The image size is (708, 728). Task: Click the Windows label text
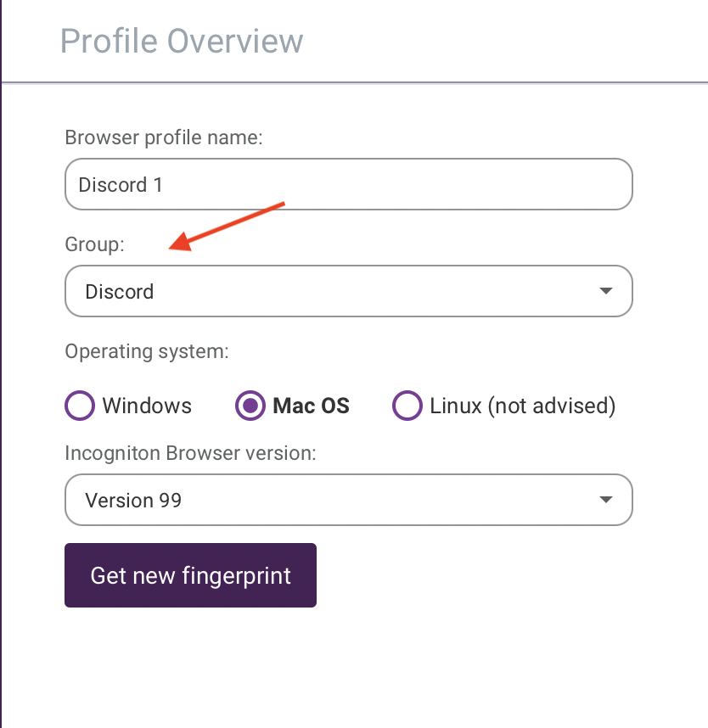(x=147, y=406)
